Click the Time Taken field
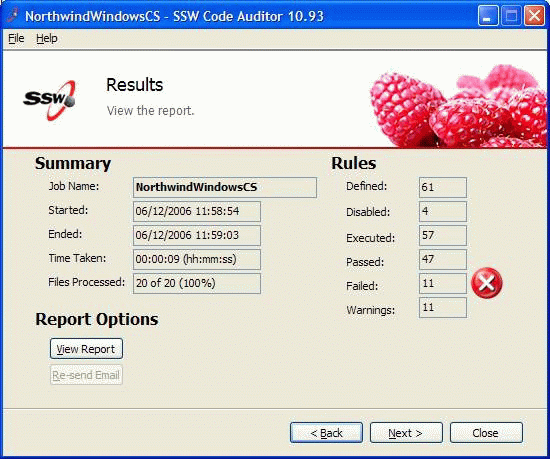 pos(197,259)
